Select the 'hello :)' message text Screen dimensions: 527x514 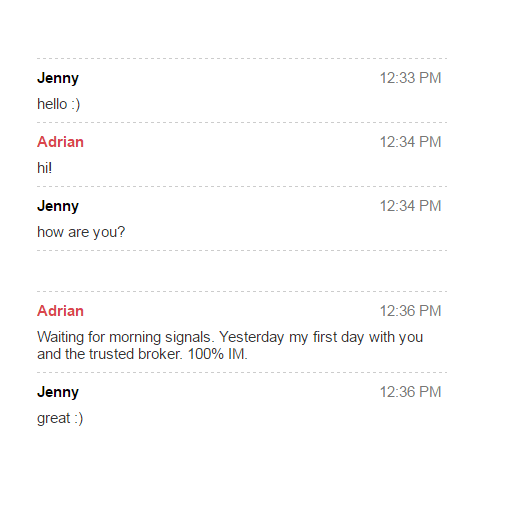pyautogui.click(x=58, y=104)
